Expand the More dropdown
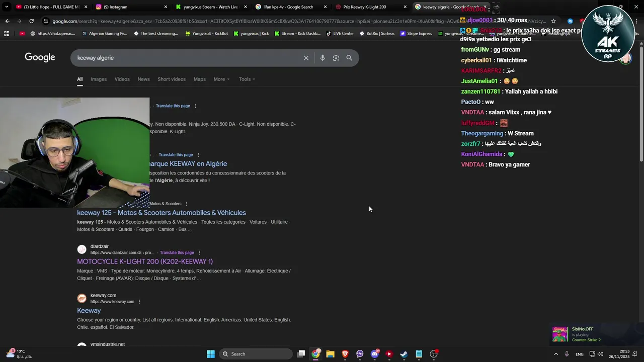 point(221,79)
